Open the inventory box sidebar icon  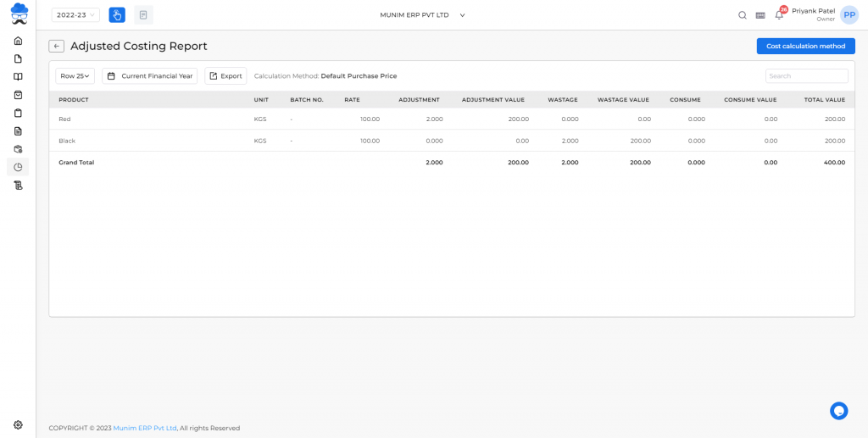coord(18,149)
